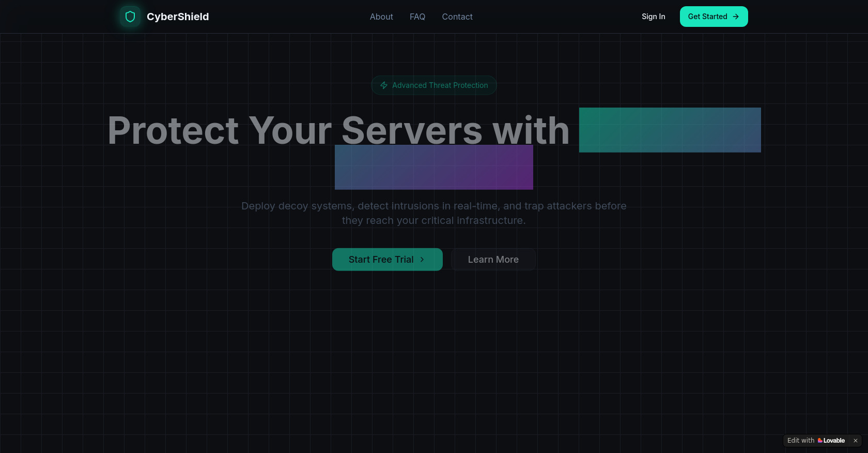Screen dimensions: 868x453
Task: Click the 'Deploy decoy systems' description text
Action: point(434,213)
